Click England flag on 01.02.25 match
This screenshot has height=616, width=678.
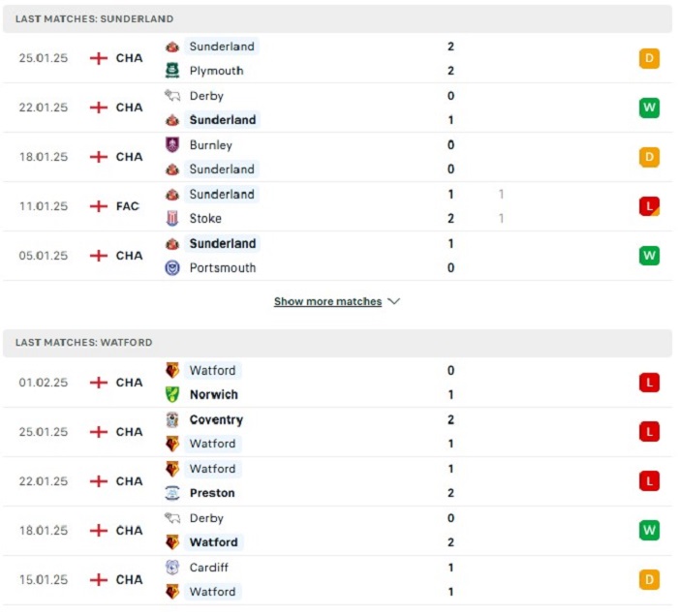(99, 383)
